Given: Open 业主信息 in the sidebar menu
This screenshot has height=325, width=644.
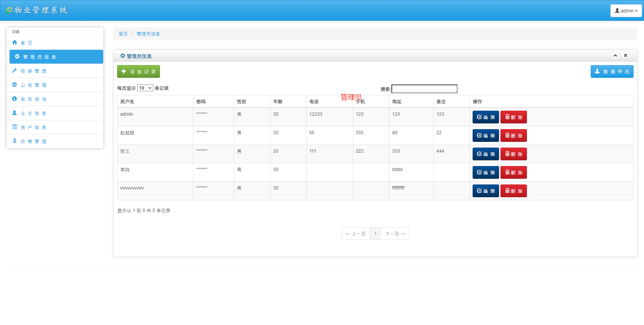Looking at the screenshot, I should point(55,113).
